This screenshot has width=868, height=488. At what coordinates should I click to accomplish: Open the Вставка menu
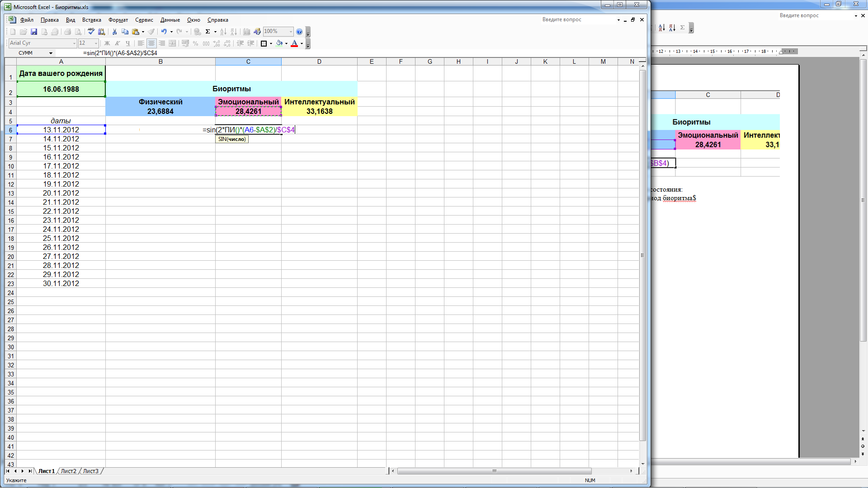point(92,20)
